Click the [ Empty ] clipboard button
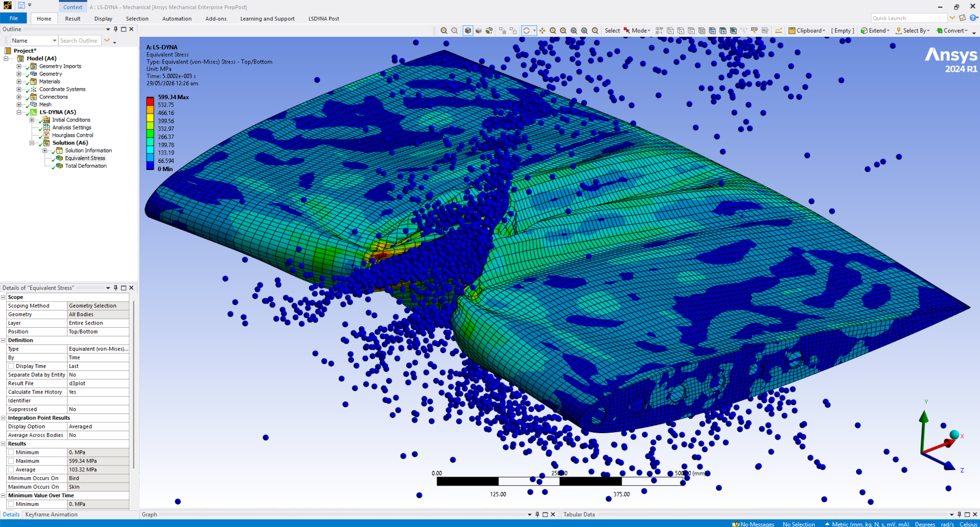This screenshot has width=980, height=527. [842, 31]
